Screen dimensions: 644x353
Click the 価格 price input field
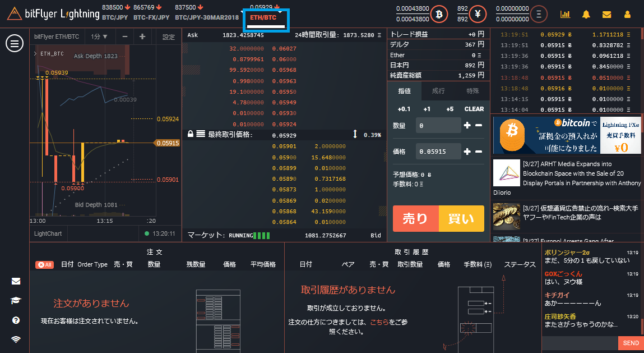[x=438, y=152]
